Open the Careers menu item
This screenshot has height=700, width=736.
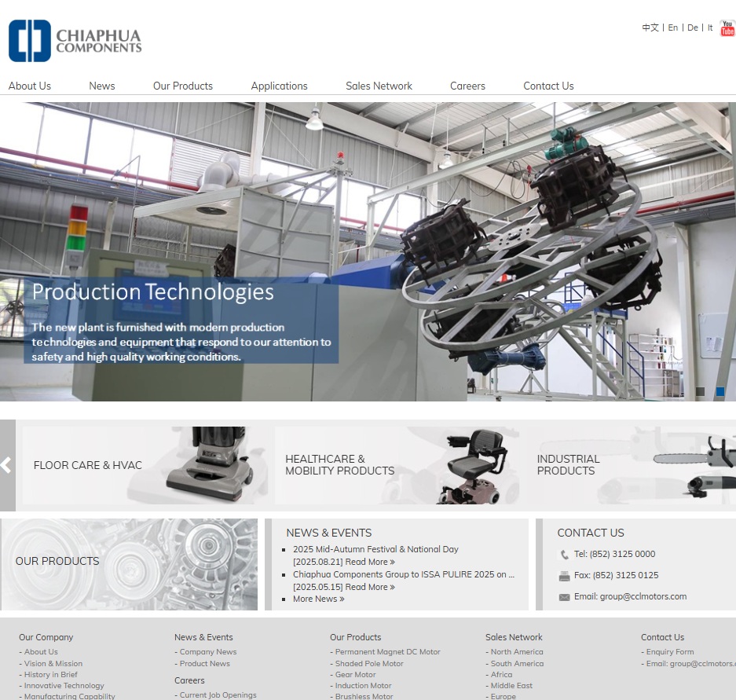[x=467, y=86]
